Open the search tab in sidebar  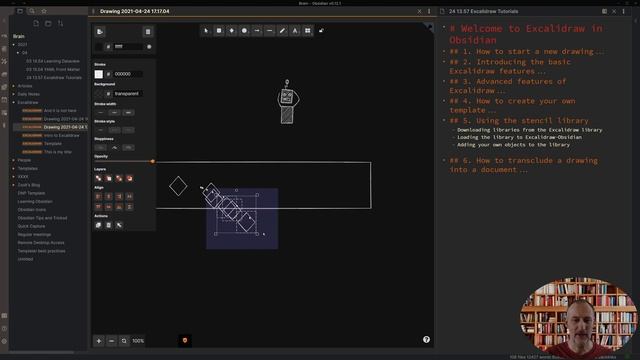[x=32, y=11]
